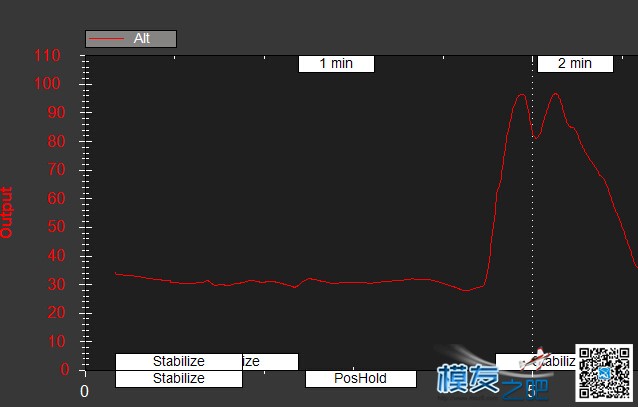The height and width of the screenshot is (407, 638).
Task: Select the 2 min time marker label
Action: 575,64
